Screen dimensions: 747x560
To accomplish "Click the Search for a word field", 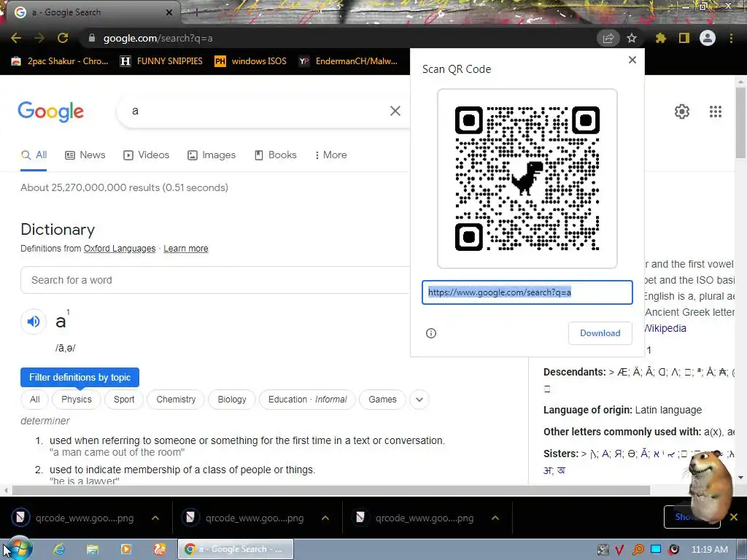I will point(215,280).
